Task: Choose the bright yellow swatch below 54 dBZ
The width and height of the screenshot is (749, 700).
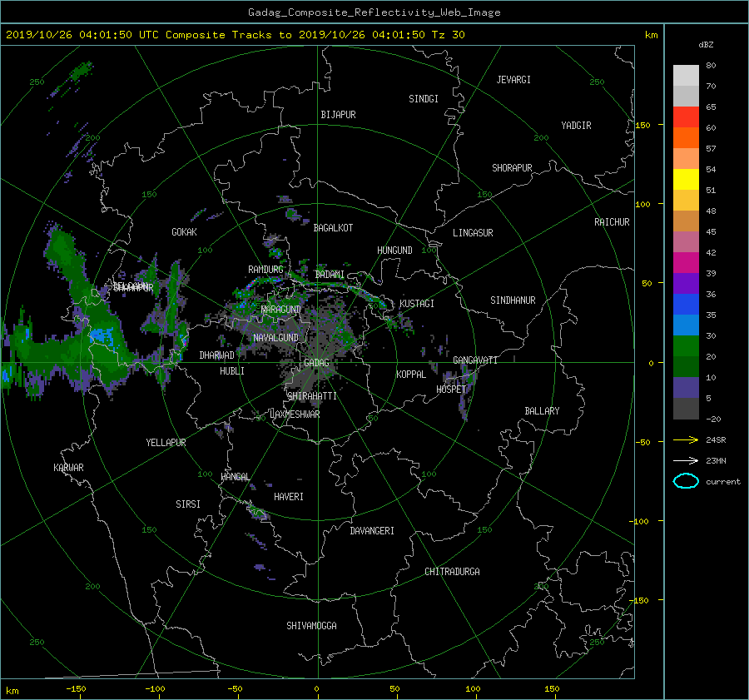Action: pyautogui.click(x=686, y=179)
